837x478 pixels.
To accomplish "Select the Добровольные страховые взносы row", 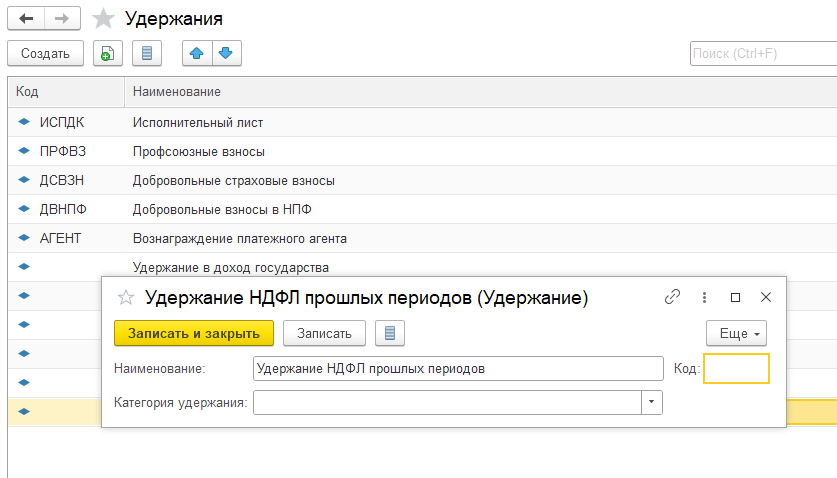I will pyautogui.click(x=422, y=181).
